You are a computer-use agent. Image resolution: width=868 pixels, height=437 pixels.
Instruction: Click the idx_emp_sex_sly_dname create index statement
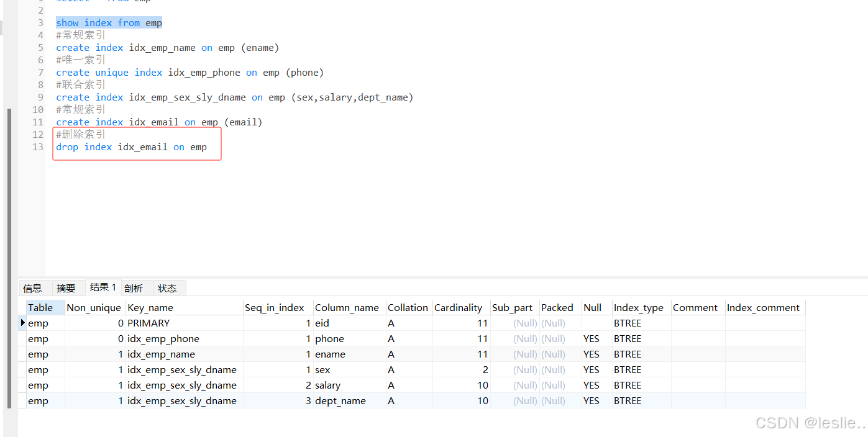pos(235,97)
